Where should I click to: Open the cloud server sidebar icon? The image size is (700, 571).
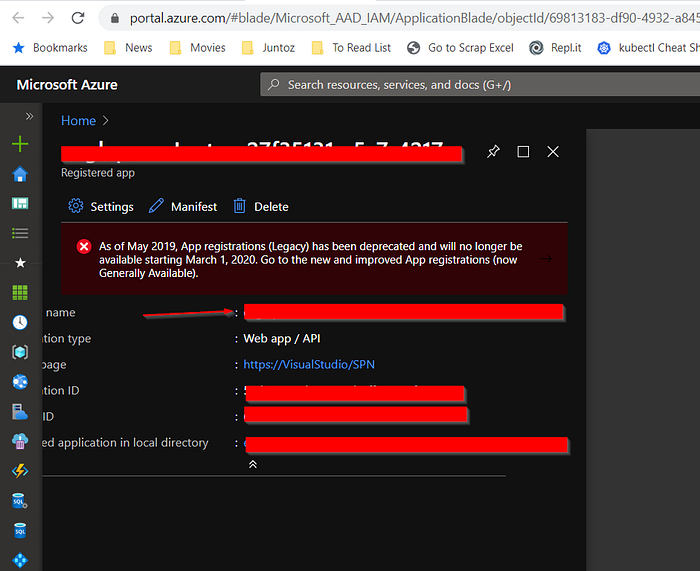[20, 412]
